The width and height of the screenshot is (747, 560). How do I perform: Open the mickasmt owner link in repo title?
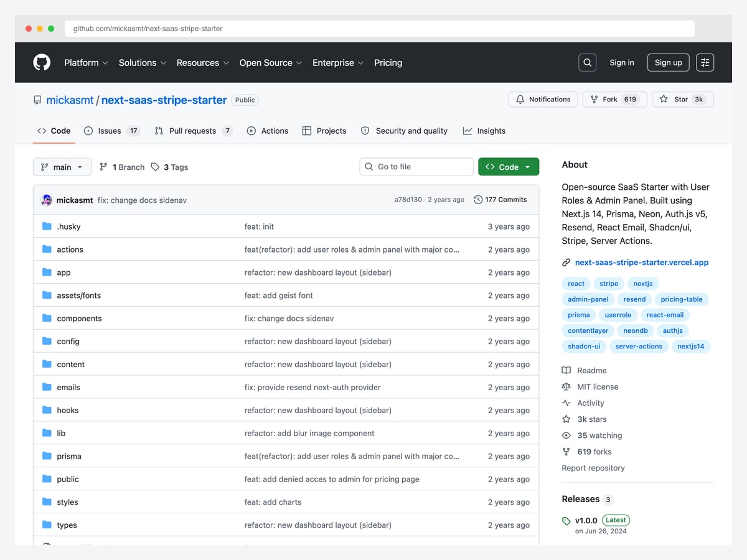coord(70,100)
